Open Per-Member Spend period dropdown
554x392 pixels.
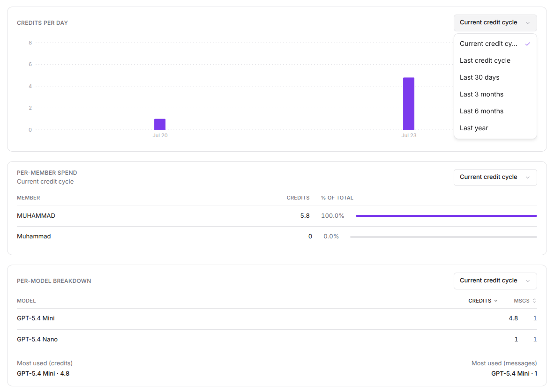(x=495, y=178)
